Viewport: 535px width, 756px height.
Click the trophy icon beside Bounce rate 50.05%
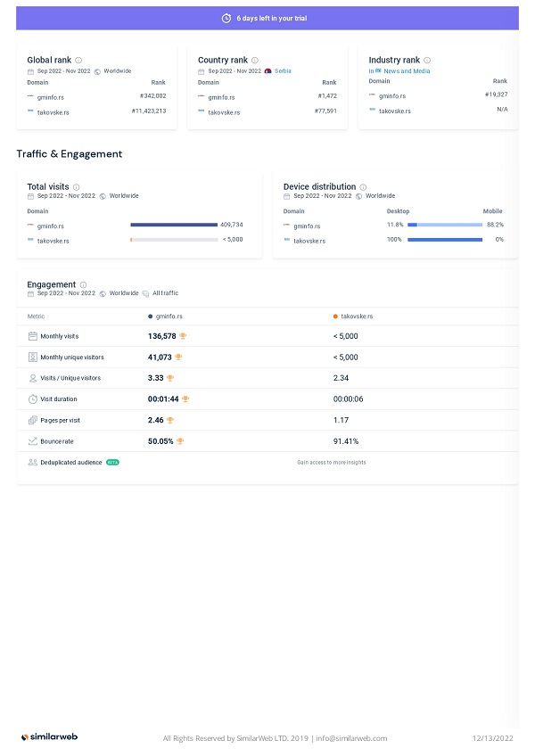(180, 441)
